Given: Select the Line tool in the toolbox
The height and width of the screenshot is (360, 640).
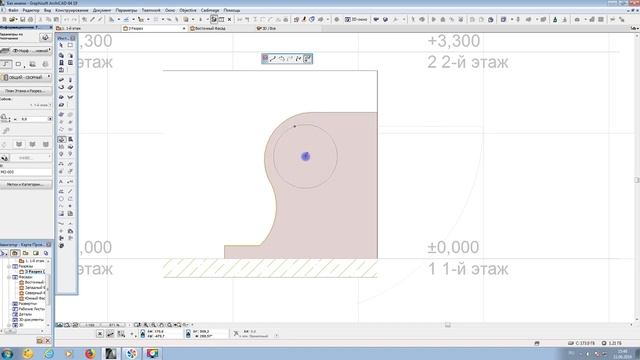Looking at the screenshot, I should coord(70,191).
